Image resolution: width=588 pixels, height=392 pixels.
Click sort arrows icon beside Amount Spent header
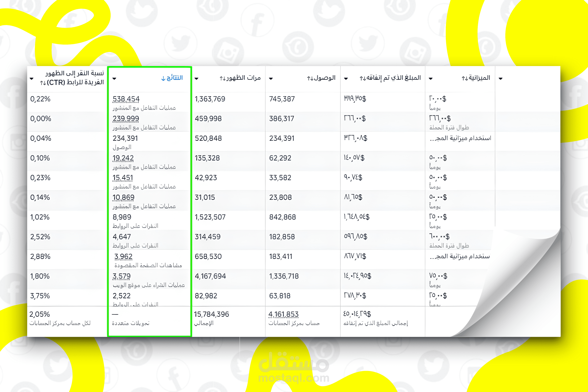[363, 78]
